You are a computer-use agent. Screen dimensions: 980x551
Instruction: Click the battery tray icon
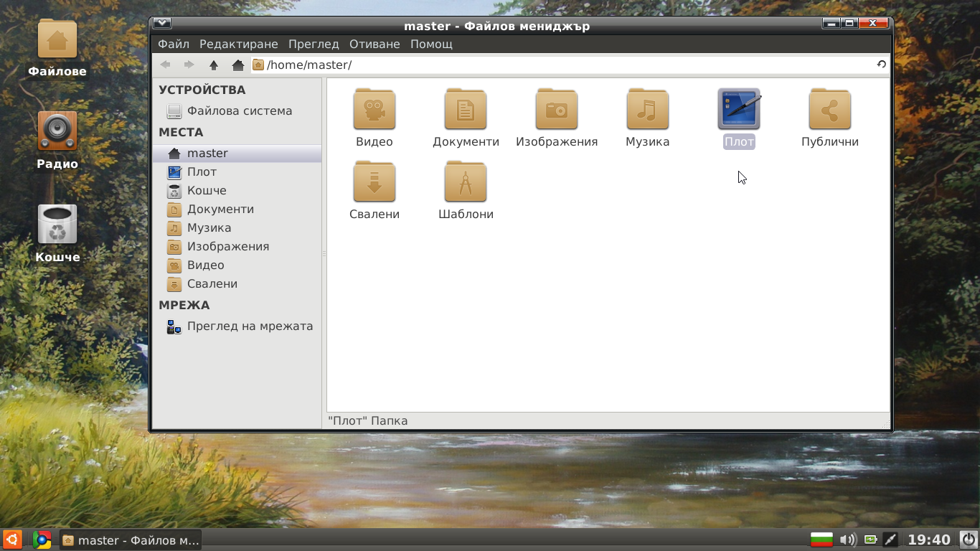(870, 540)
